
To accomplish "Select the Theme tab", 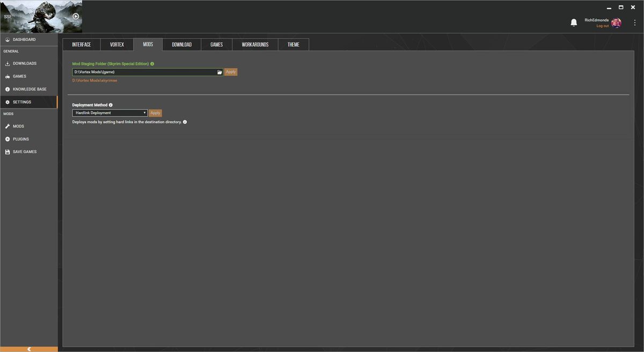I will tap(294, 45).
